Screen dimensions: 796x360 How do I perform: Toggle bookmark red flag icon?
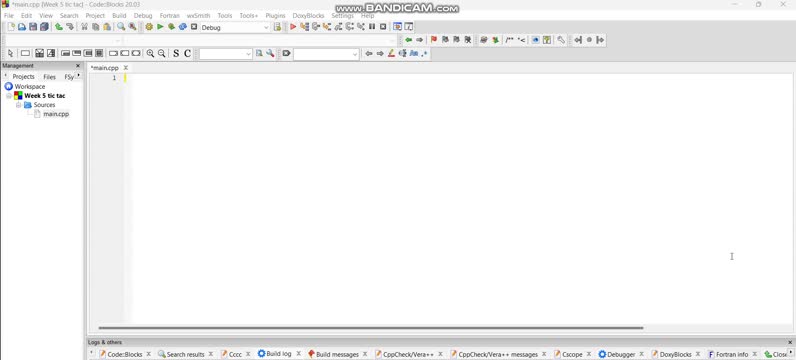click(434, 40)
